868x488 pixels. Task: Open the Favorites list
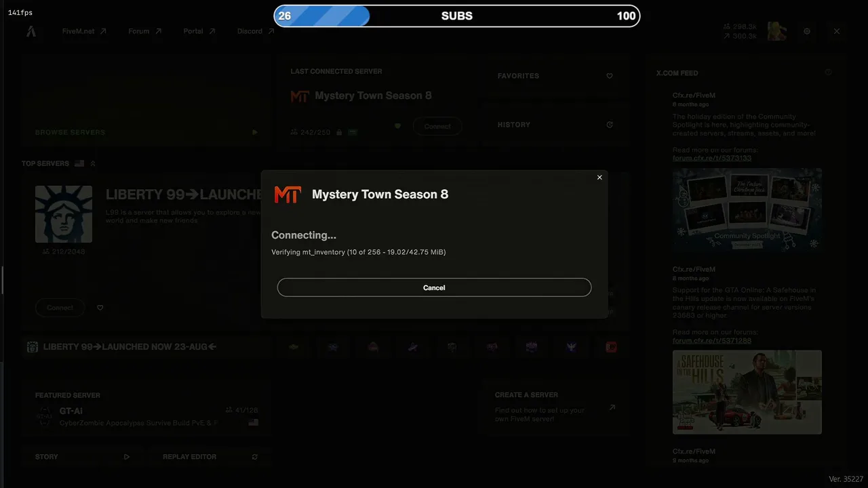(x=555, y=76)
